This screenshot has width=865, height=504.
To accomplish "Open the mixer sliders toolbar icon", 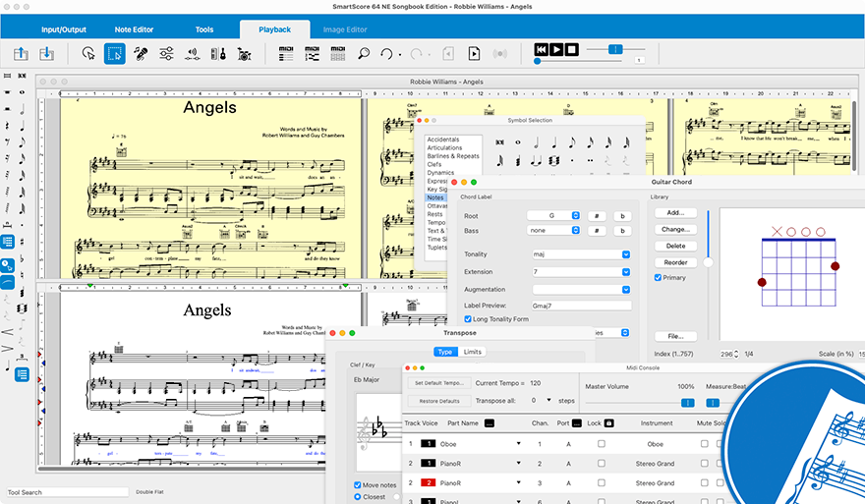I will coord(166,53).
